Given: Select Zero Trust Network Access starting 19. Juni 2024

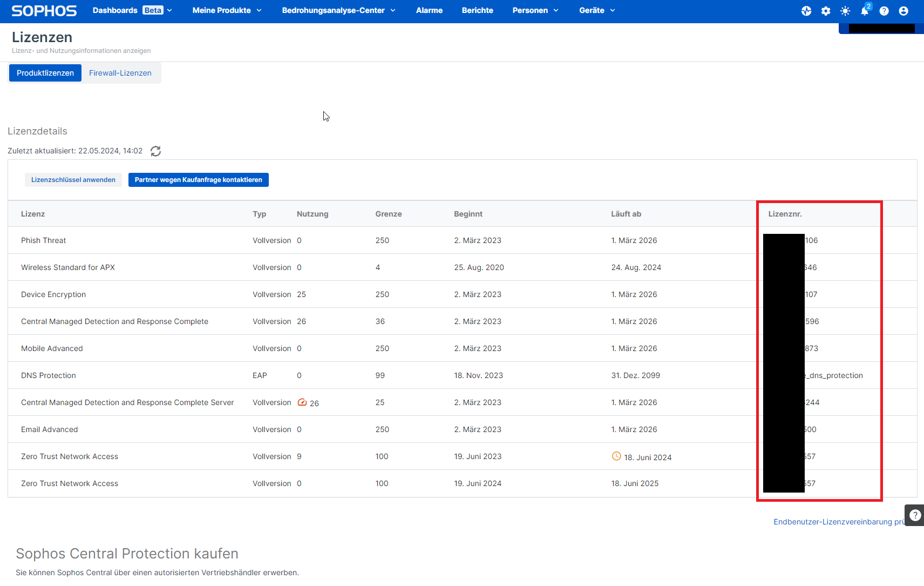Looking at the screenshot, I should point(463,483).
